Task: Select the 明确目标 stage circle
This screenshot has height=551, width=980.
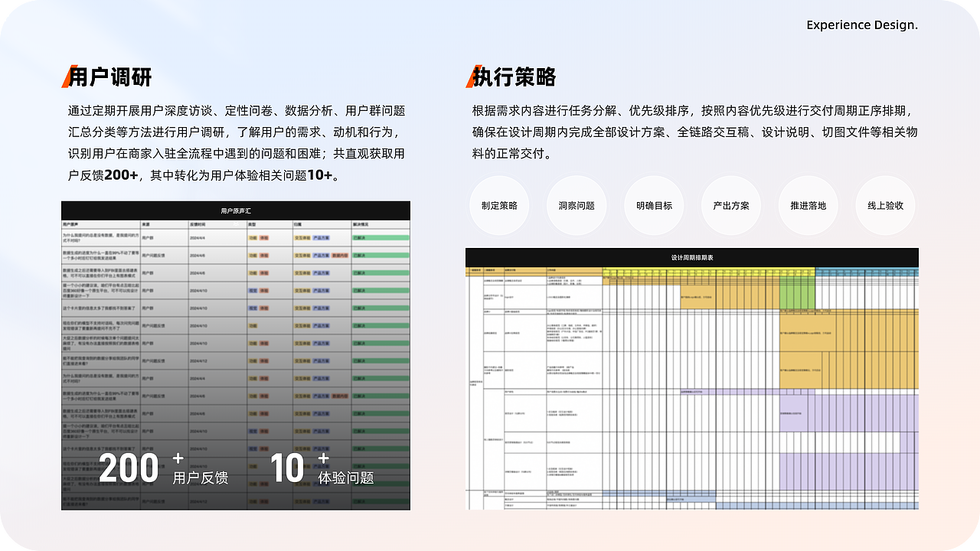Action: point(654,206)
